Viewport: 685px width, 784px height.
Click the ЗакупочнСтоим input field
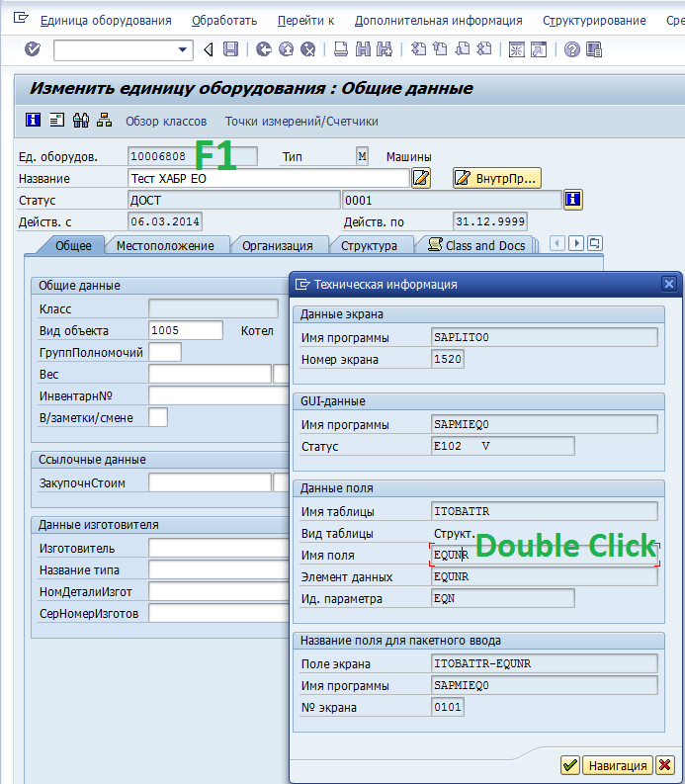tap(210, 482)
